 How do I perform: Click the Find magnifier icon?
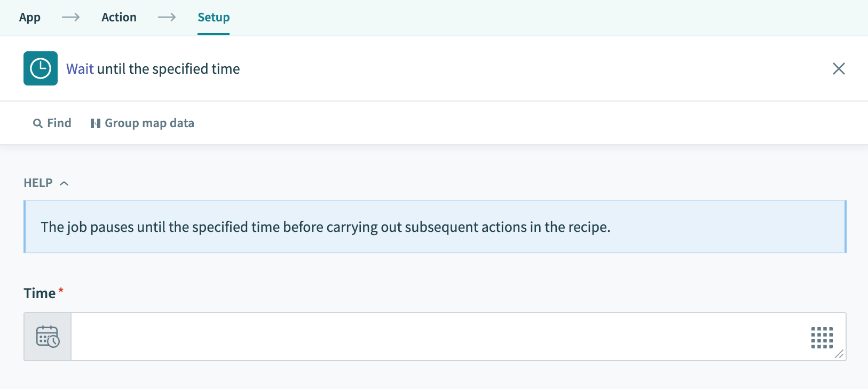[x=37, y=123]
